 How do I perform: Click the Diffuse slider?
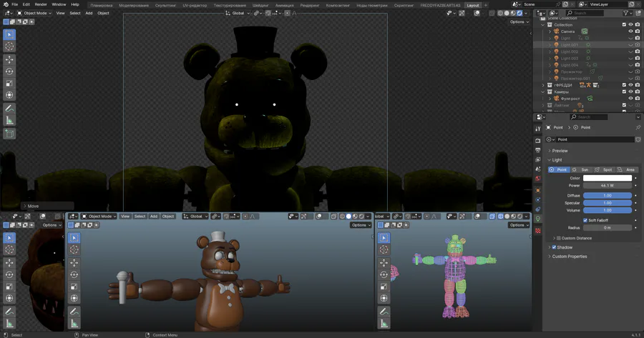[x=608, y=196]
